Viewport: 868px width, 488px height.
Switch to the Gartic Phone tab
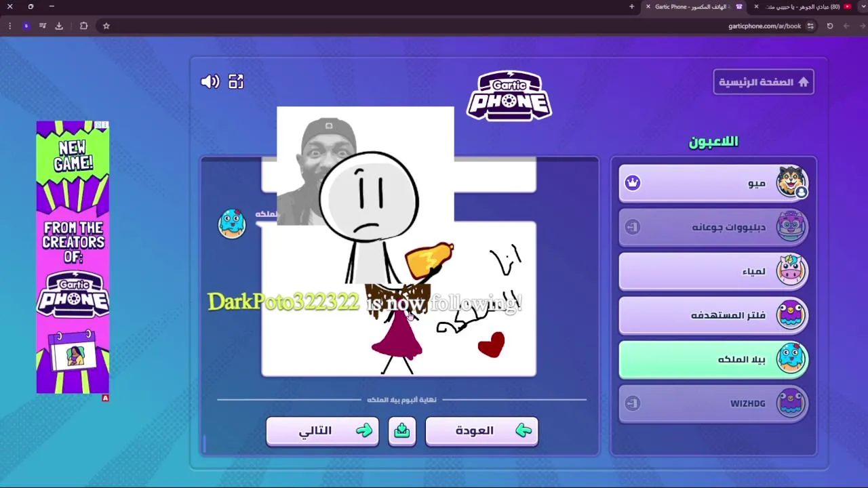tap(695, 7)
